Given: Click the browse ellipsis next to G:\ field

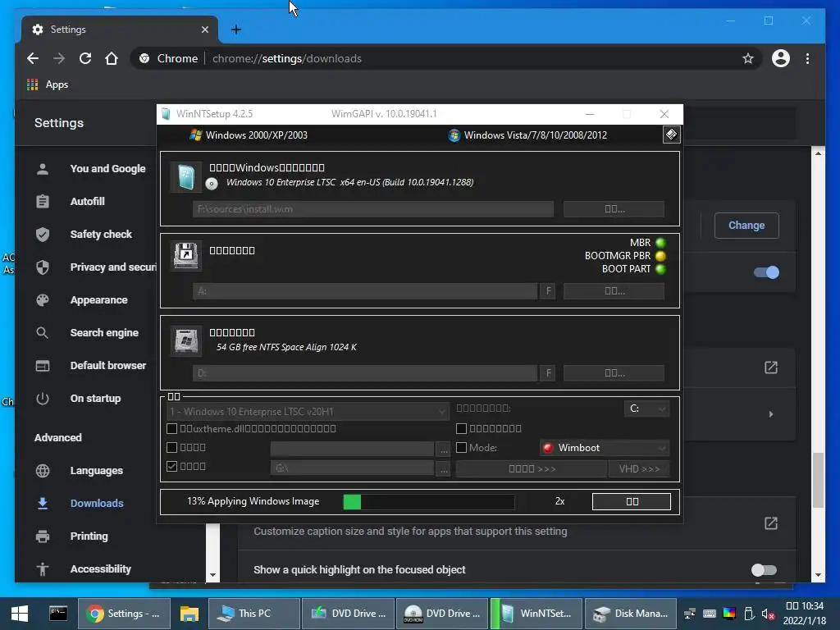Looking at the screenshot, I should coord(444,468).
